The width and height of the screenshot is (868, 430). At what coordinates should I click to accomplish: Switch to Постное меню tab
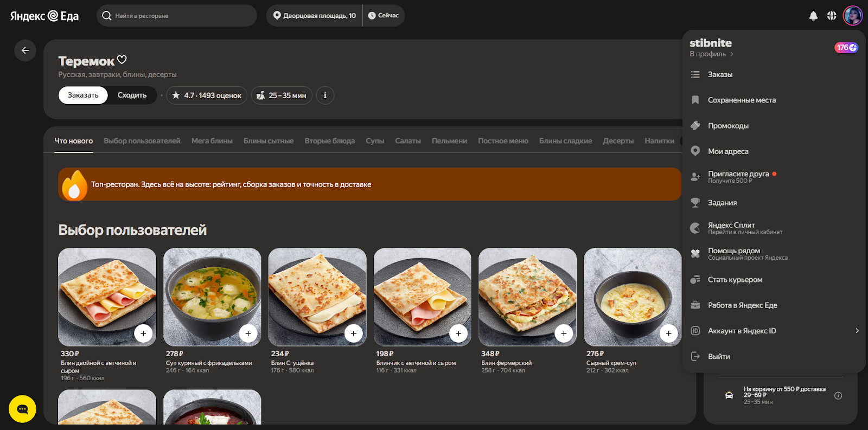[x=503, y=141]
